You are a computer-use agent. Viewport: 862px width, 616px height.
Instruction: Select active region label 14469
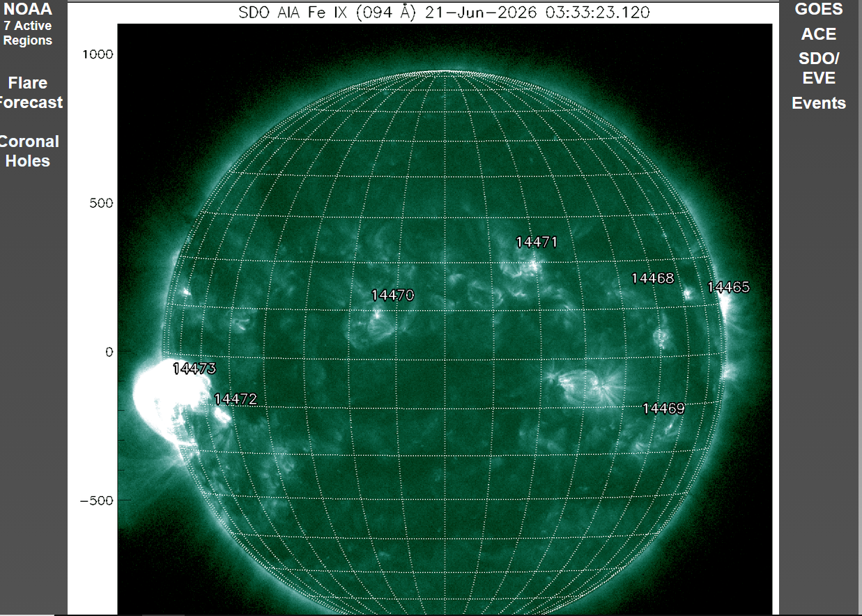663,408
